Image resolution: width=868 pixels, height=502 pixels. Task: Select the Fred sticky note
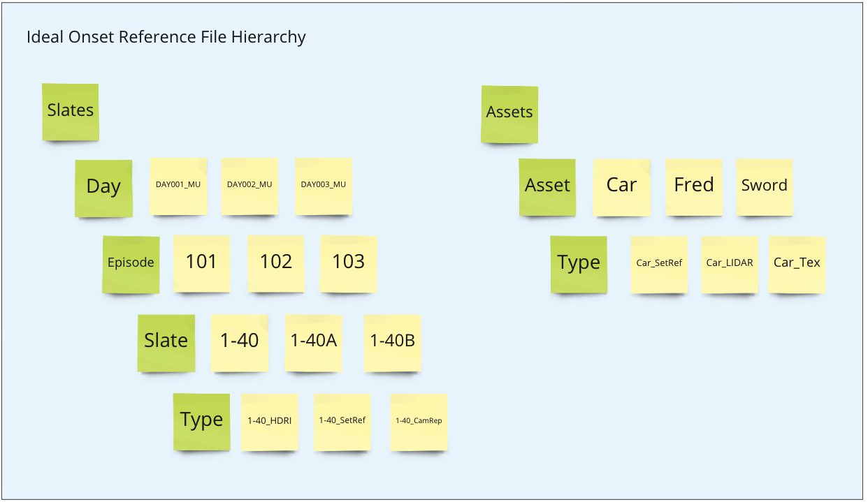693,186
